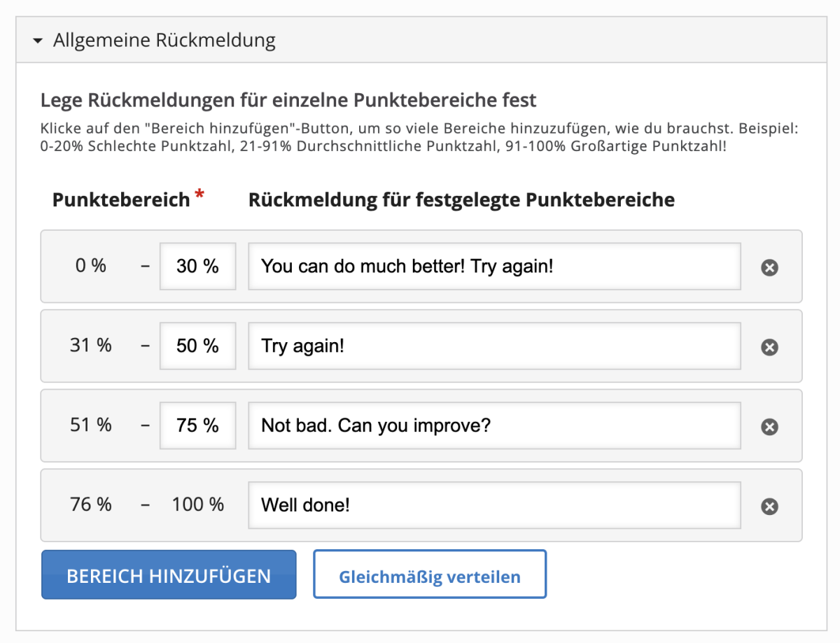
Task: Click into the "Try again!" feedback field
Action: click(x=493, y=346)
